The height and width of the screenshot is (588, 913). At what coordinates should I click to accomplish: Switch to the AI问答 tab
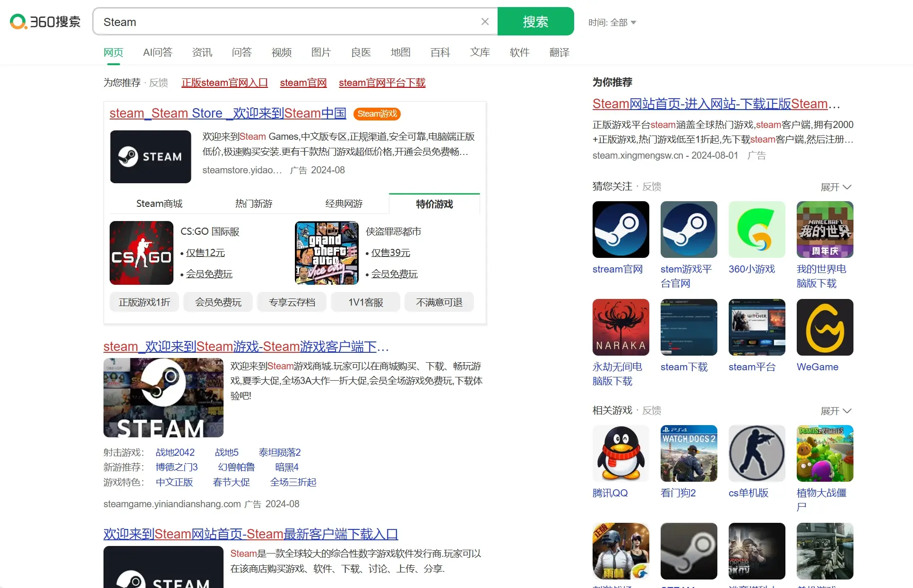tap(157, 52)
